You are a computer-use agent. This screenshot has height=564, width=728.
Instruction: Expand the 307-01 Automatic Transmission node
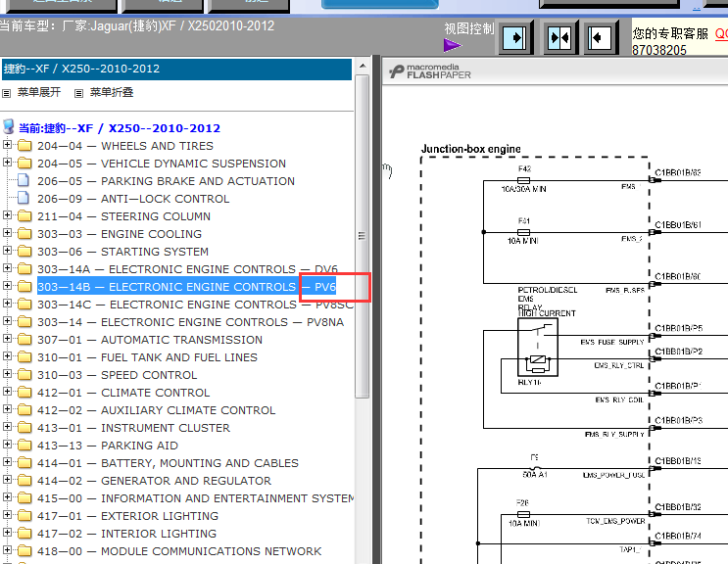tap(7, 339)
